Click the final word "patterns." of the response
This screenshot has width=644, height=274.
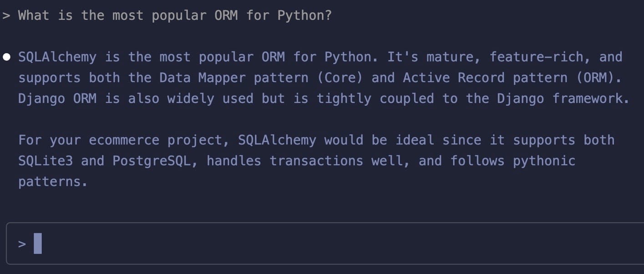(53, 182)
